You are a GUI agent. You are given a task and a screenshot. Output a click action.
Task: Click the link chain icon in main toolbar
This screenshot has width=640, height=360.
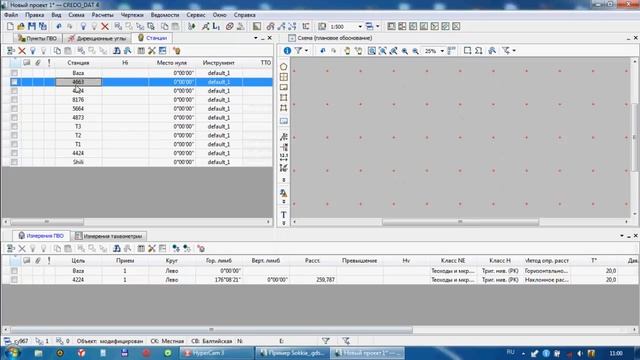point(230,27)
